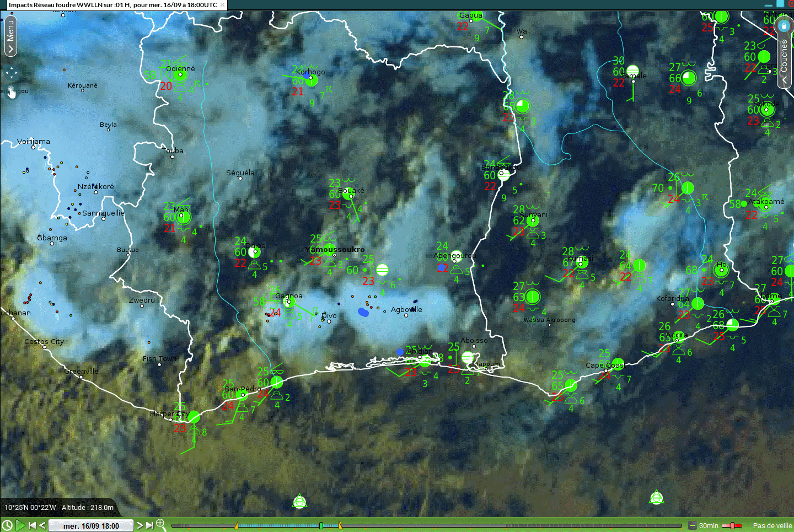Click the left orange range marker on the timeline
Image resolution: width=794 pixels, height=532 pixels.
pyautogui.click(x=237, y=525)
